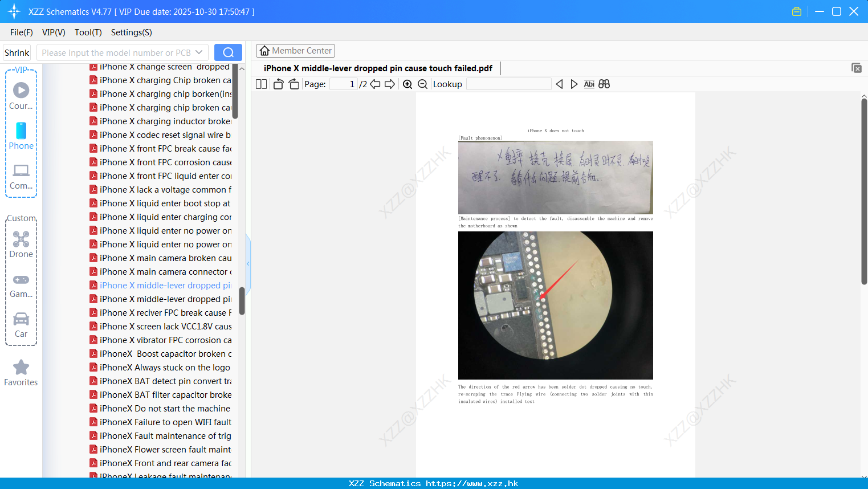Select the highlighted iPhone X middle-lever dropped file
The image size is (868, 489).
(161, 286)
